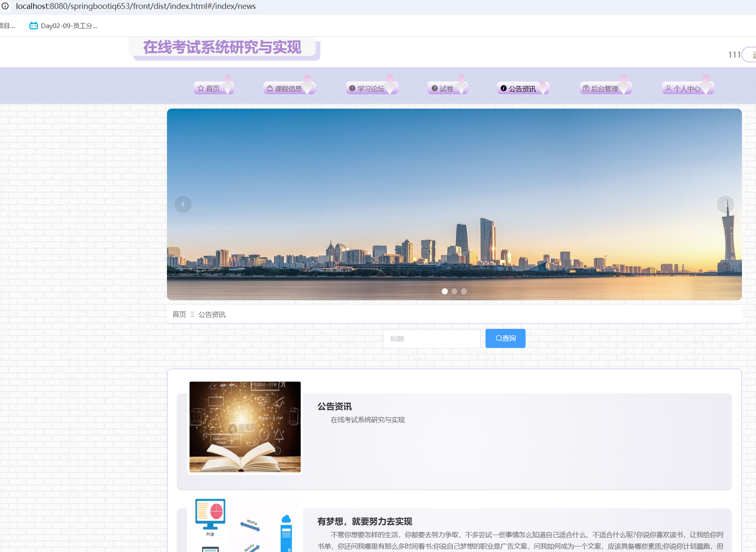Click the user icon beside 个人中心
The image size is (756, 552).
tap(669, 88)
